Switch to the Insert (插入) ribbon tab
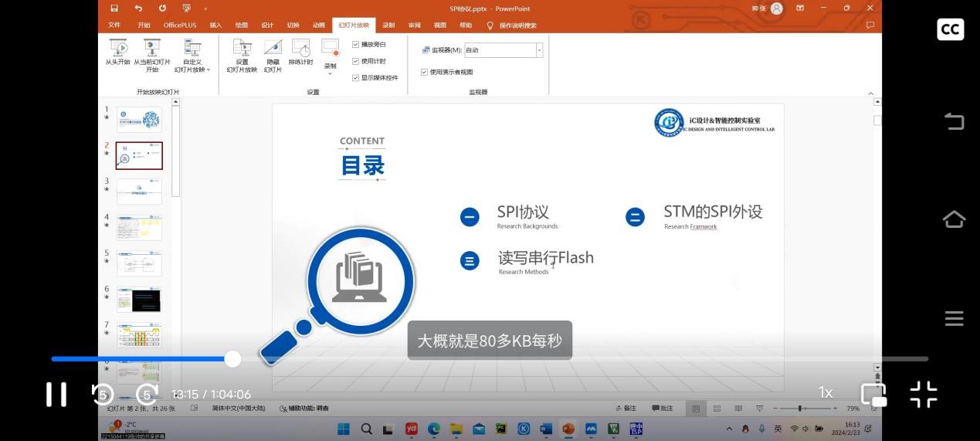980x441 pixels. (x=215, y=25)
